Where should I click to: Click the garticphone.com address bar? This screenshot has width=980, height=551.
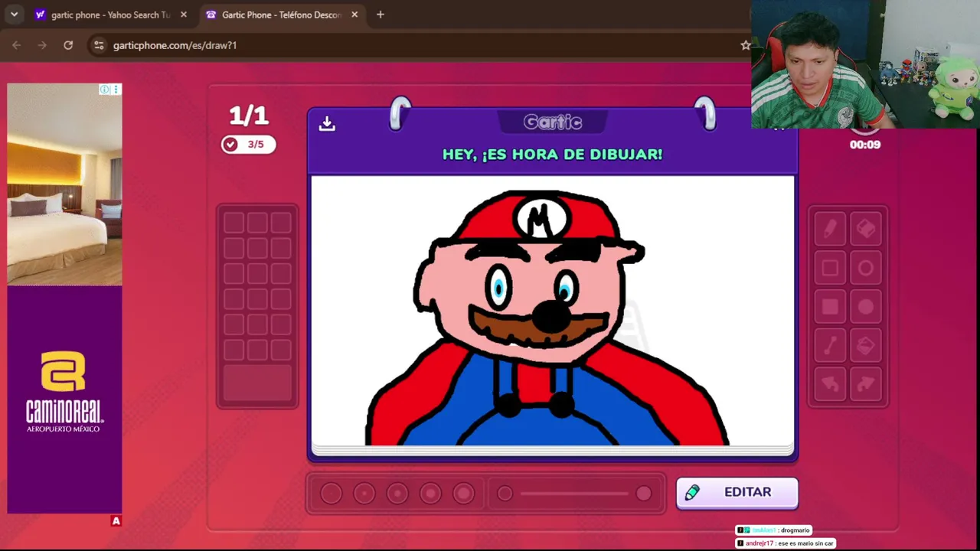point(421,45)
